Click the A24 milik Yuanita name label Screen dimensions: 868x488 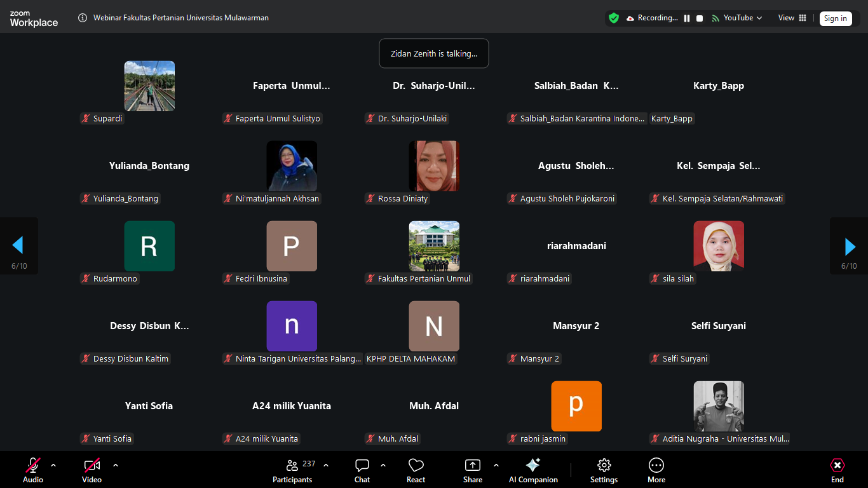click(267, 438)
